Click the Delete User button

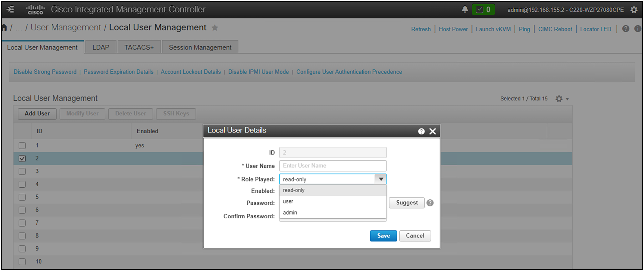click(x=131, y=114)
